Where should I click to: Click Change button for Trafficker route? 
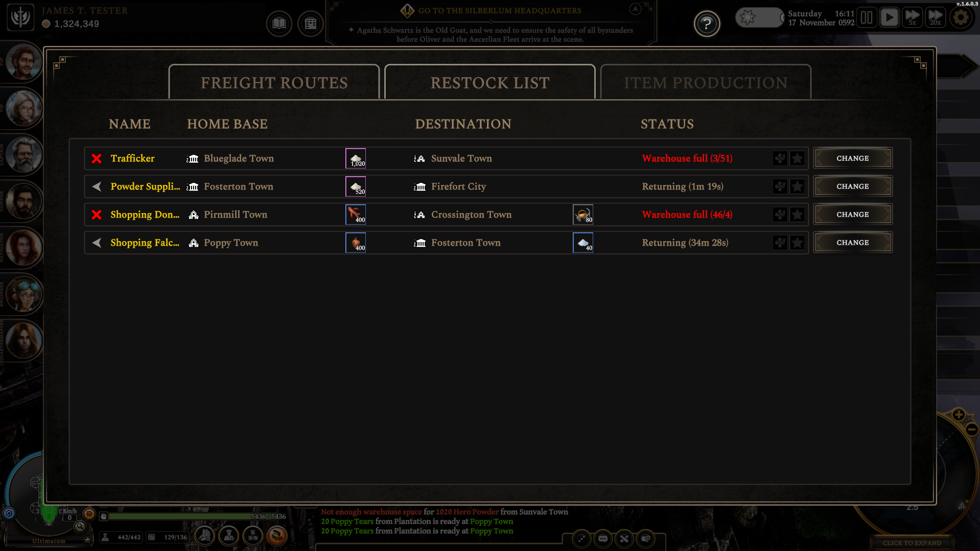pyautogui.click(x=853, y=158)
